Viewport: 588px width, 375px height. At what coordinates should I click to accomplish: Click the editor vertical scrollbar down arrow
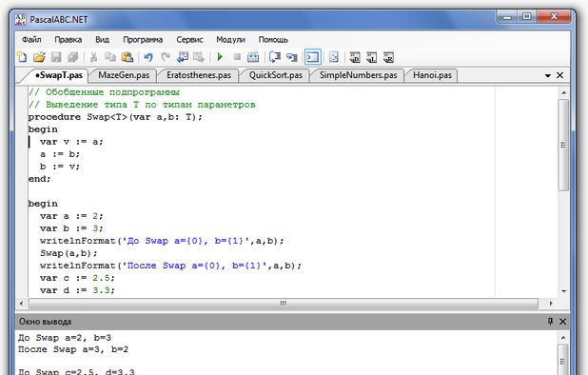(x=563, y=291)
